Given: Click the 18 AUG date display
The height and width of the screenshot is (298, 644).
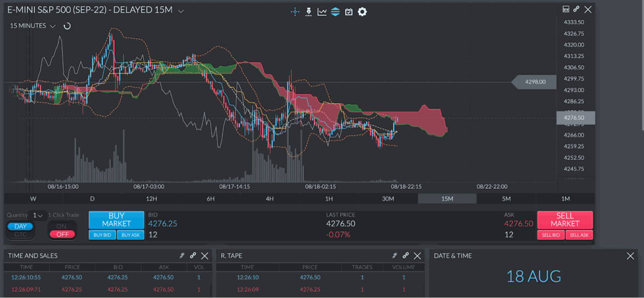Looking at the screenshot, I should pos(534,277).
